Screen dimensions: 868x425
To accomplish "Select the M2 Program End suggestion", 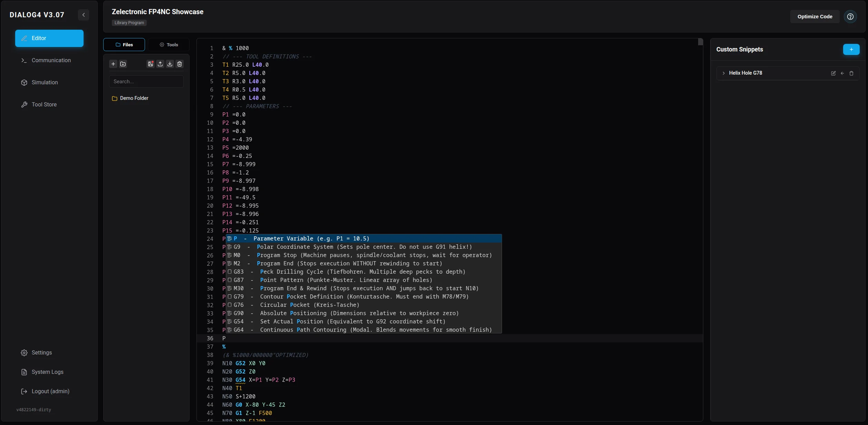I will click(x=364, y=263).
